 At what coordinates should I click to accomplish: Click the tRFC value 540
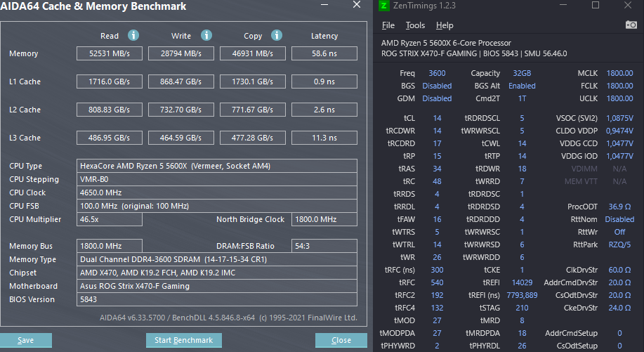[x=437, y=282]
